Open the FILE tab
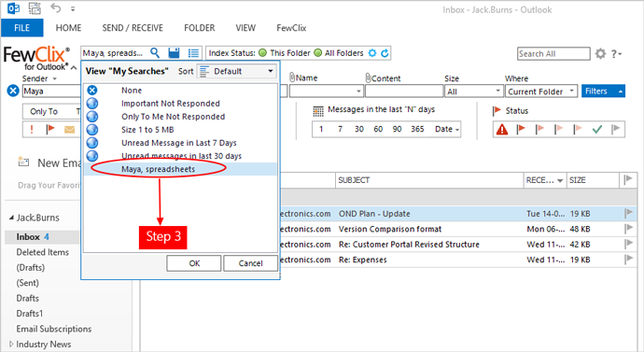 coord(21,28)
